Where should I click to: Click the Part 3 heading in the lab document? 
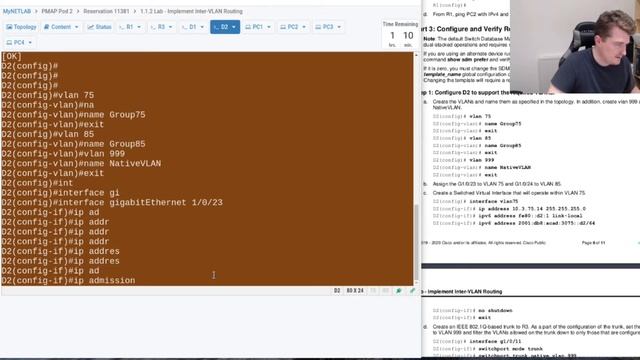[466, 29]
